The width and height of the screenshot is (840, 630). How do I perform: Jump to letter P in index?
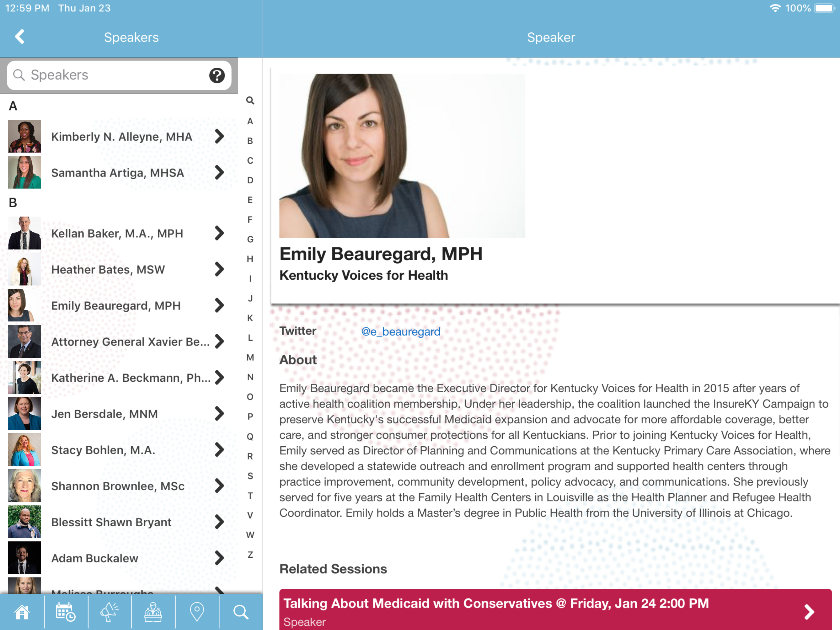click(x=250, y=417)
